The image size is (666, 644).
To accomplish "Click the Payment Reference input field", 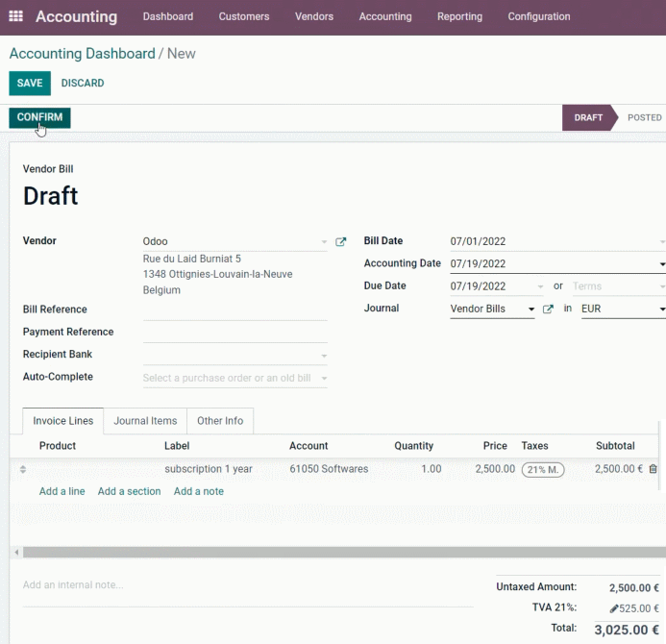I will [234, 333].
